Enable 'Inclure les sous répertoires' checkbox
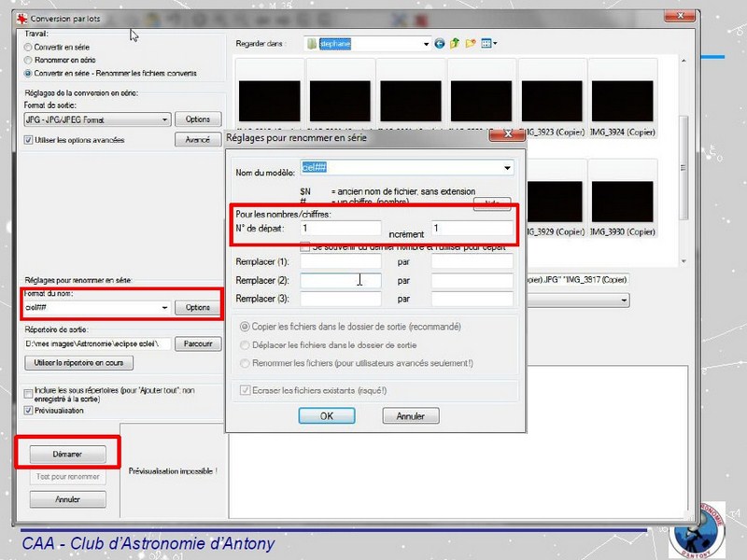The width and height of the screenshot is (747, 560). click(28, 388)
